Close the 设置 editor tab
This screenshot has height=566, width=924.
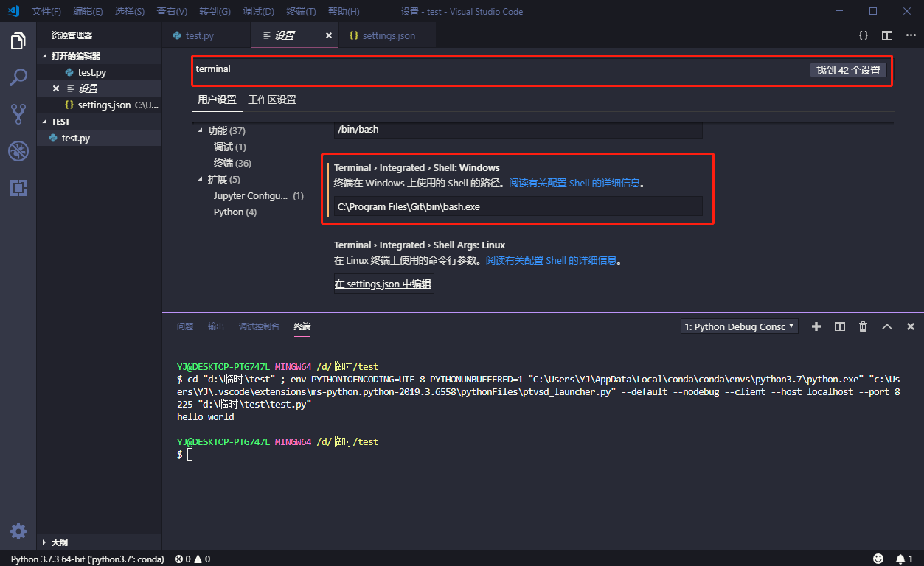tap(329, 35)
